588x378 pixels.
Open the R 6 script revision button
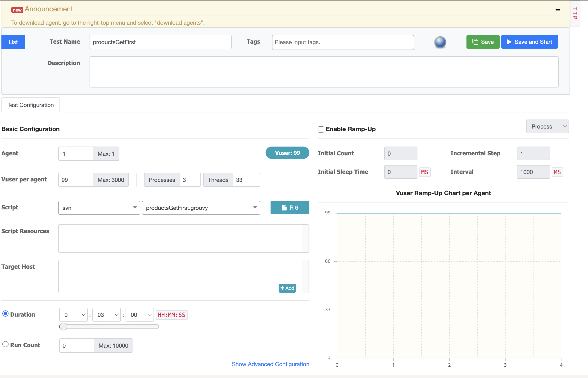[x=289, y=208]
